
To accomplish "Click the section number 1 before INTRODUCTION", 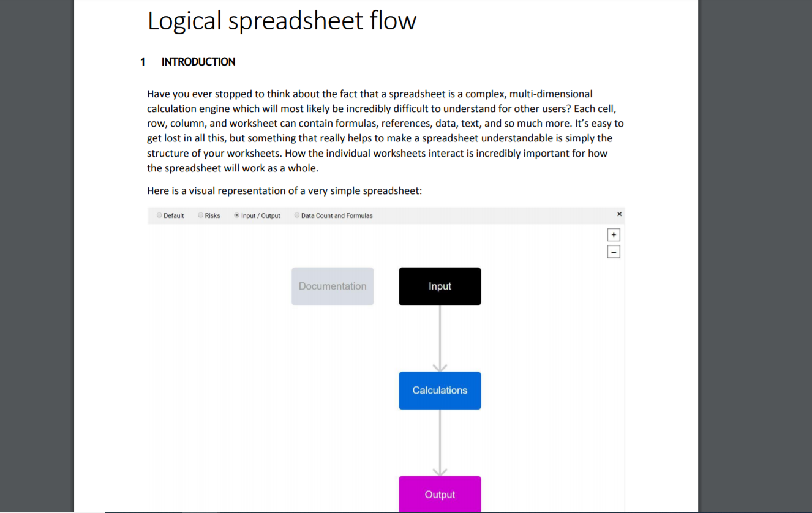I will (143, 62).
